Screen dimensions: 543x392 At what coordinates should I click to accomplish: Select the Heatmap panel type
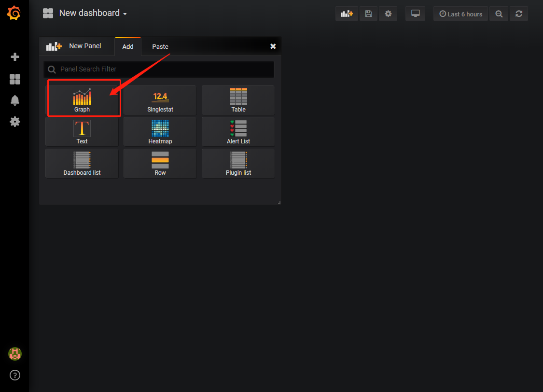tap(160, 131)
